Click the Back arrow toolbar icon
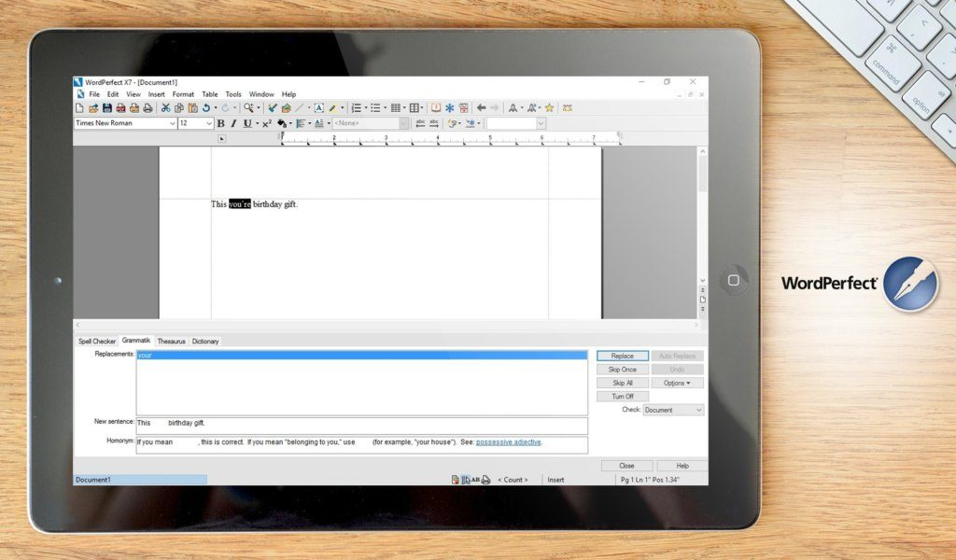The image size is (956, 560). 481,108
